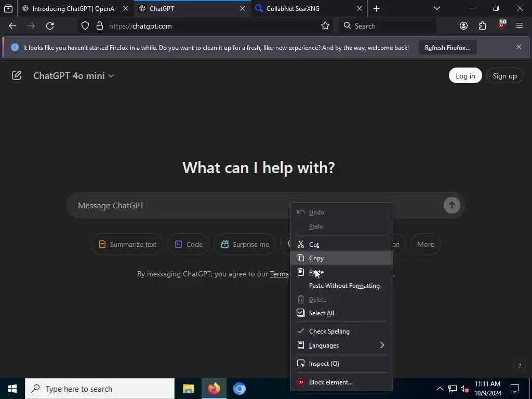The height and width of the screenshot is (399, 532).
Task: Open the list all tabs dropdown
Action: [436, 8]
